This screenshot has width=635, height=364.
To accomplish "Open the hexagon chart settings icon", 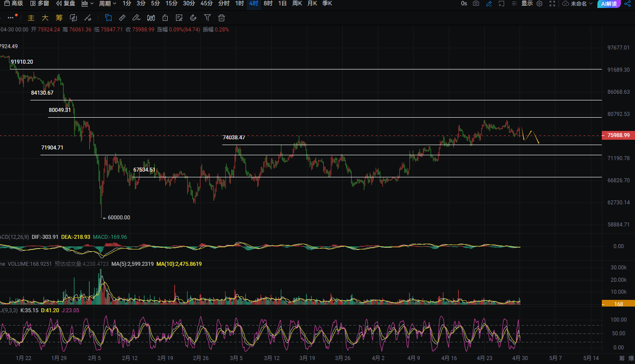I will (539, 4).
